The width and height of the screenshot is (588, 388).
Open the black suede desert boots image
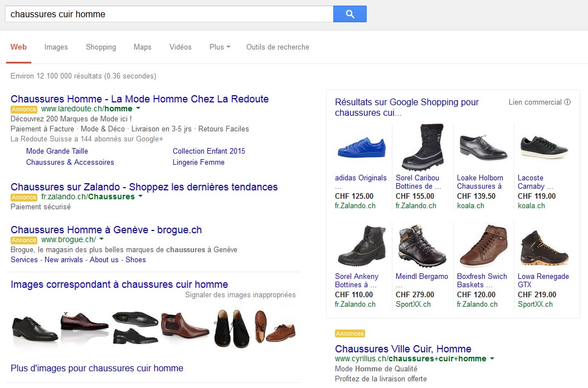[231, 328]
